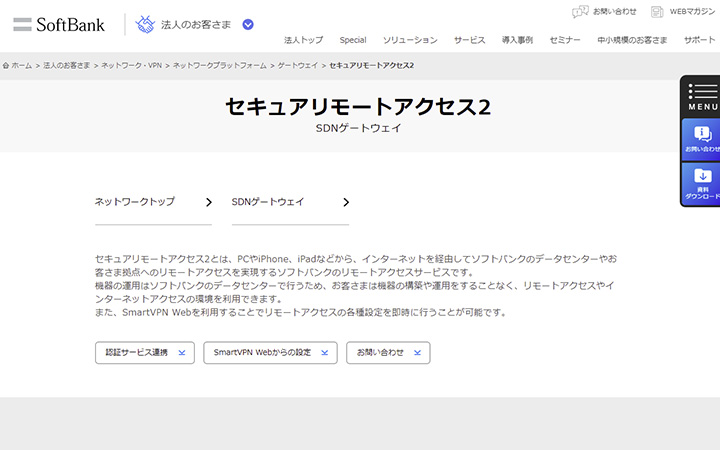Screen dimensions: 720x450
Task: Open the 導入事例 menu item
Action: click(517, 40)
